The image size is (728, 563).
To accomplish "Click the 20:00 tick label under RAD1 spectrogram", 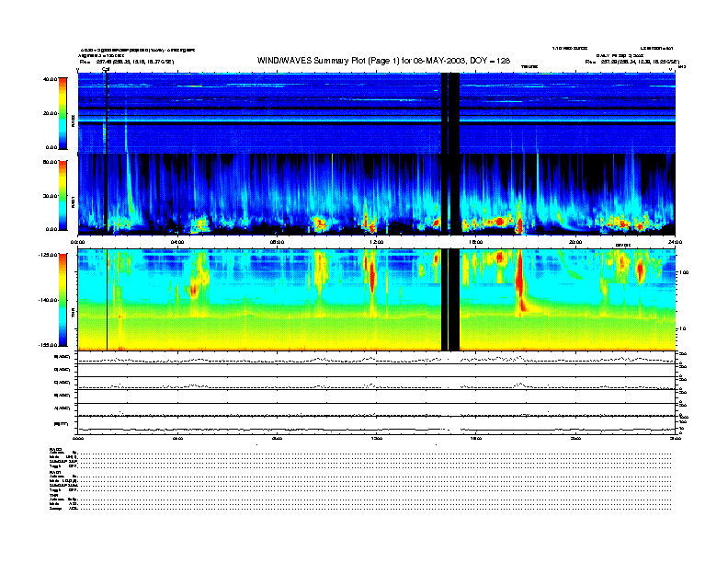I will [x=575, y=242].
